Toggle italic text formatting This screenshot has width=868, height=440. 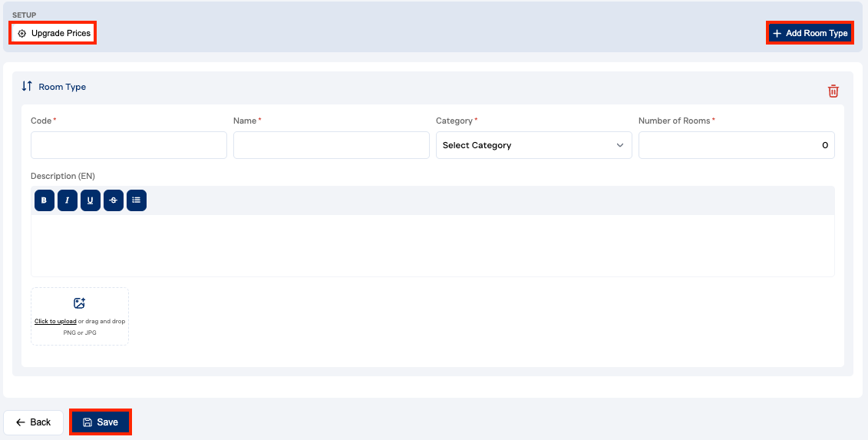point(68,200)
